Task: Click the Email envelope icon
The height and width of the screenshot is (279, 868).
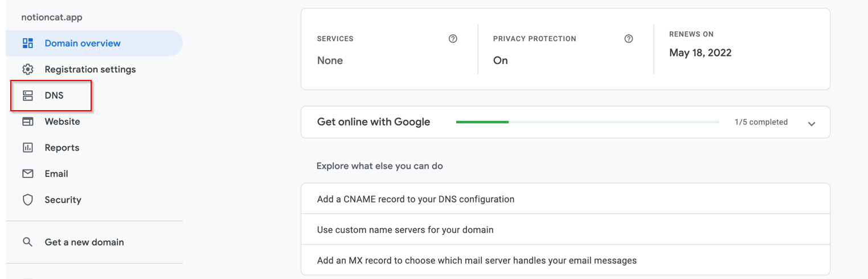Action: (27, 174)
